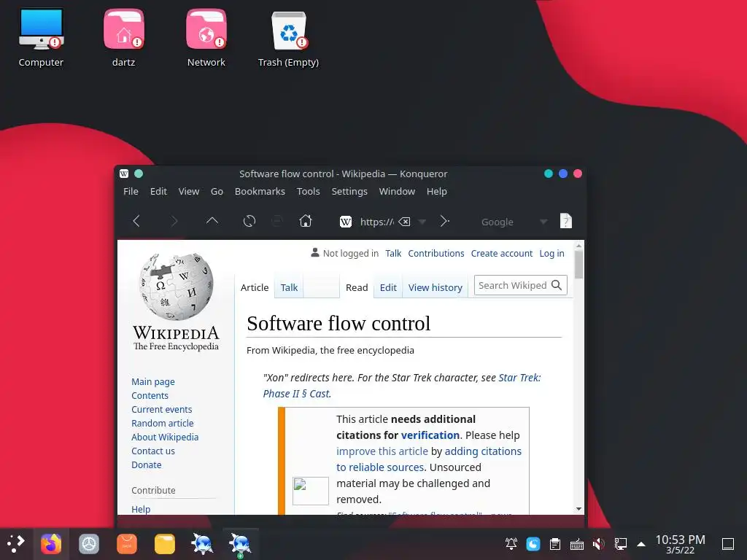
Task: Open the dartz home folder icon
Action: coord(123,29)
